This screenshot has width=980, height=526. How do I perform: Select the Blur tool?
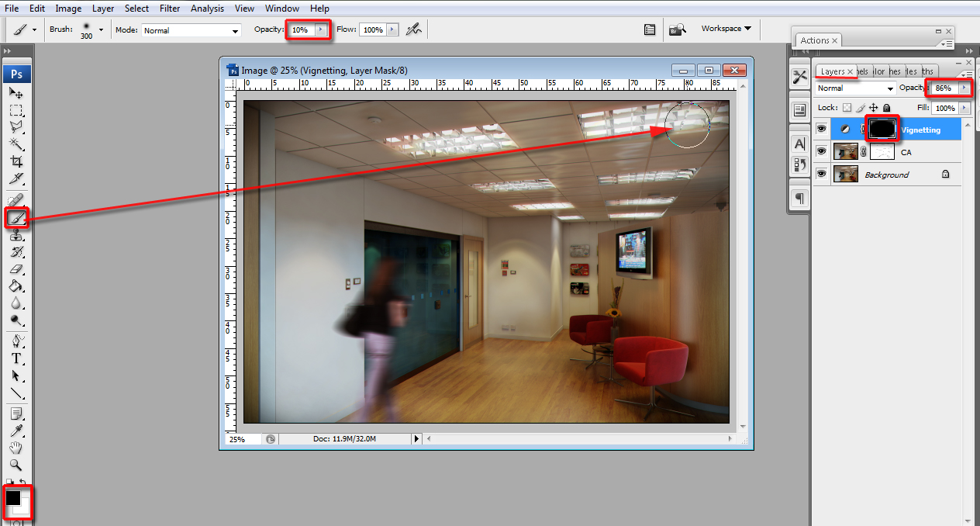pos(16,303)
